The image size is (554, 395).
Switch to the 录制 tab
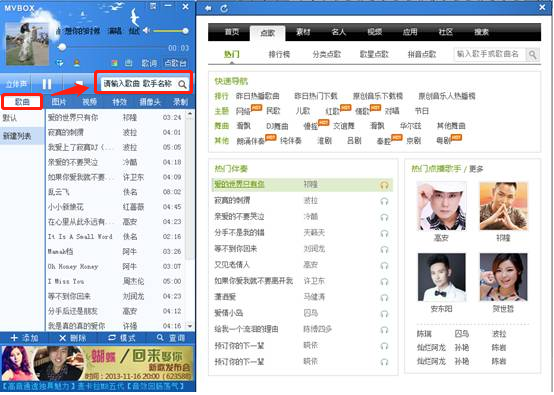click(x=180, y=102)
